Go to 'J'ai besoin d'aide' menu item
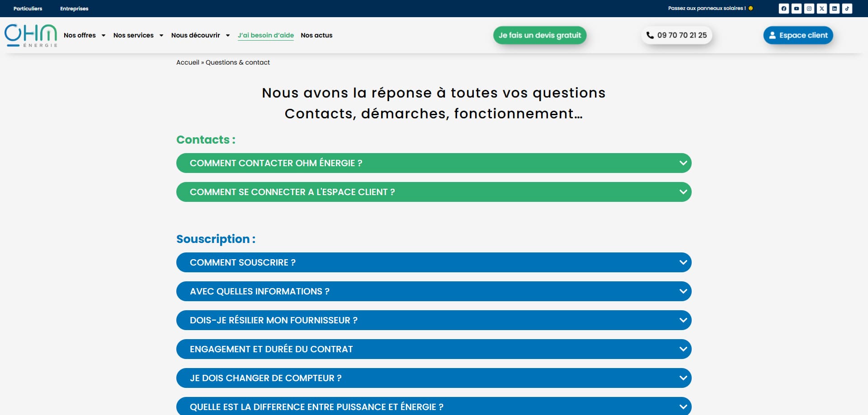Viewport: 868px width, 415px height. point(266,35)
